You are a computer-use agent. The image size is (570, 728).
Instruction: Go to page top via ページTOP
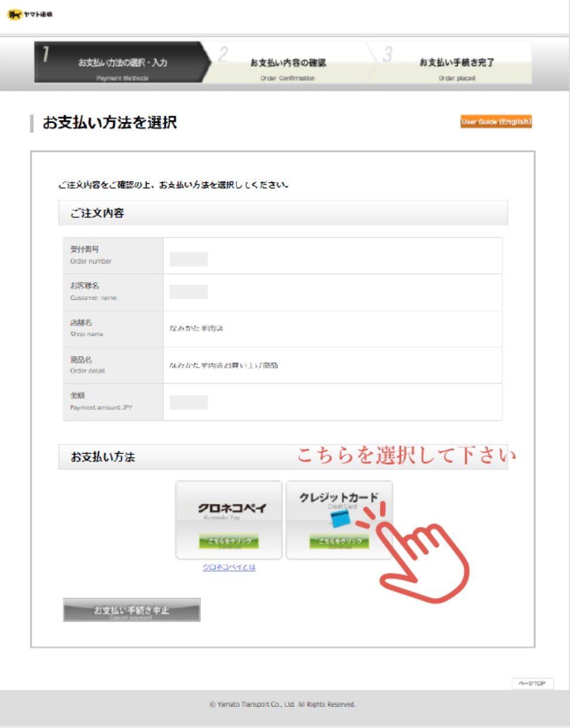point(532,684)
